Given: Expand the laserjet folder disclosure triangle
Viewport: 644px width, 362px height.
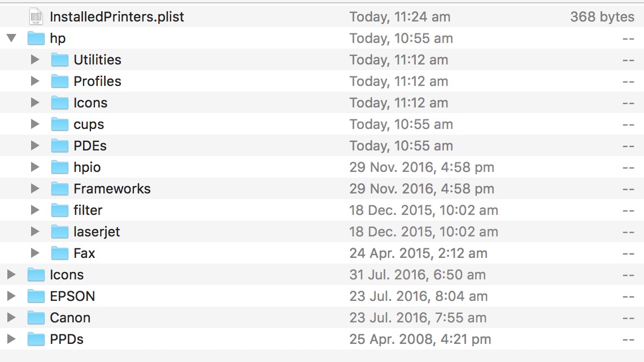Looking at the screenshot, I should 36,231.
